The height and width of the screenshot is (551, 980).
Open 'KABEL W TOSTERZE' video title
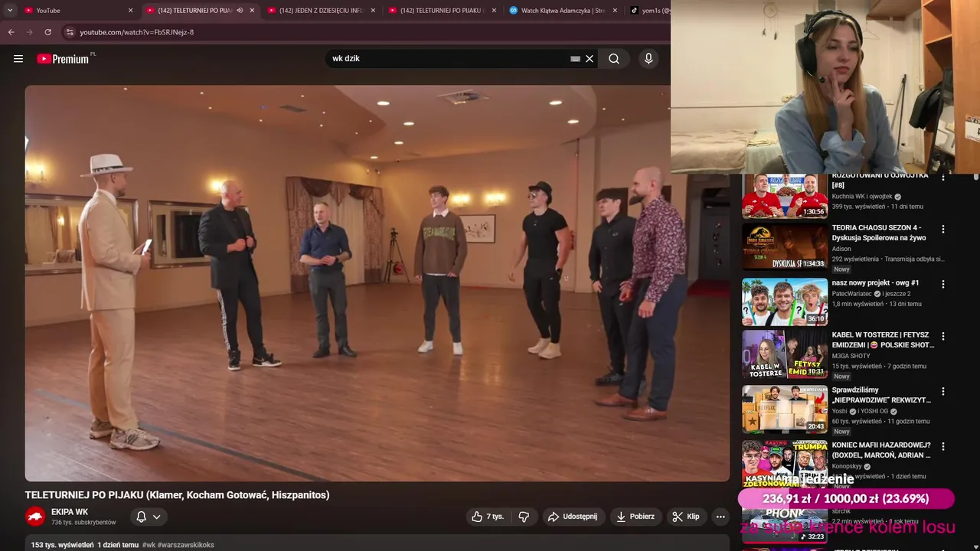click(883, 340)
